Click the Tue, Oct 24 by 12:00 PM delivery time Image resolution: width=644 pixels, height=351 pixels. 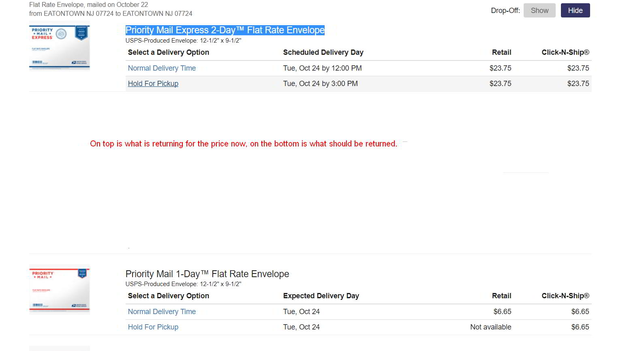(322, 68)
